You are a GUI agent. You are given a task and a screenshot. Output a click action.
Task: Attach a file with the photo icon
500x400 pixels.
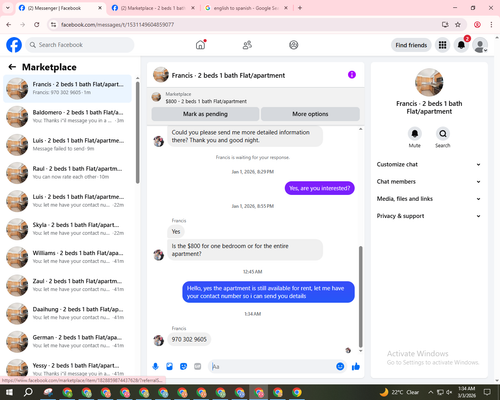click(169, 367)
